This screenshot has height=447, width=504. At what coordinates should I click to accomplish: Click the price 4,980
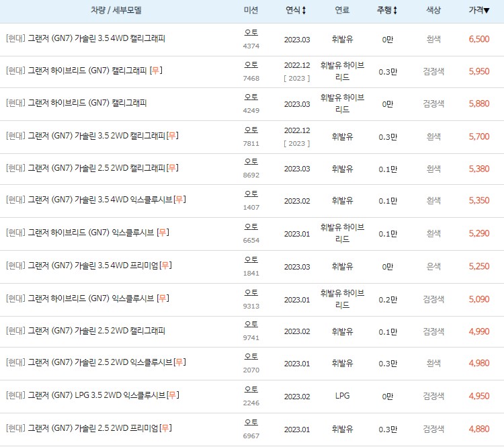click(x=479, y=364)
